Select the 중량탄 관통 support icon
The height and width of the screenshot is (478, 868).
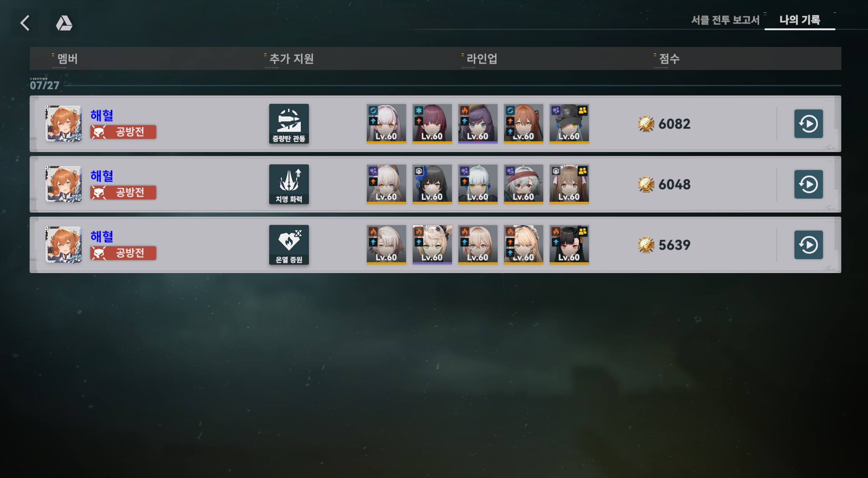pyautogui.click(x=289, y=124)
